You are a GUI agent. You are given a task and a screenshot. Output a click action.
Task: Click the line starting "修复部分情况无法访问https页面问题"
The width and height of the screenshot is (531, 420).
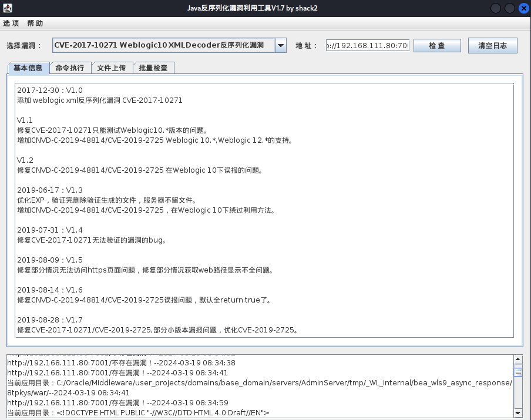click(x=145, y=270)
